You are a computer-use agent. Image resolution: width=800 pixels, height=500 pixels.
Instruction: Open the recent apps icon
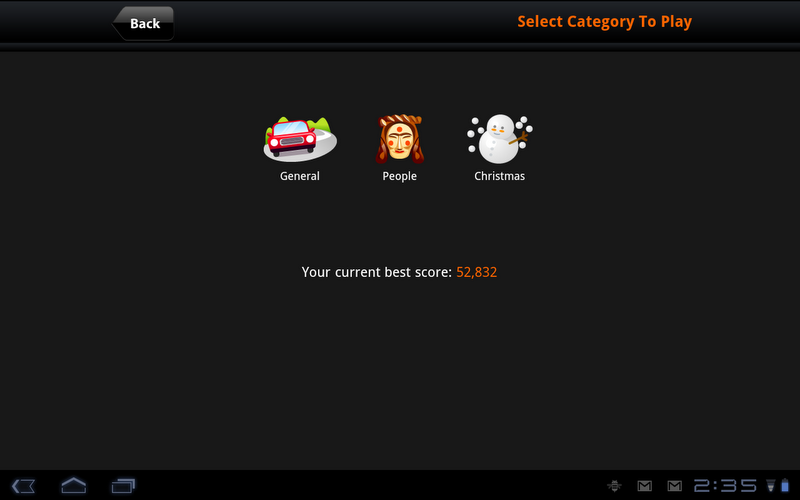(x=123, y=486)
